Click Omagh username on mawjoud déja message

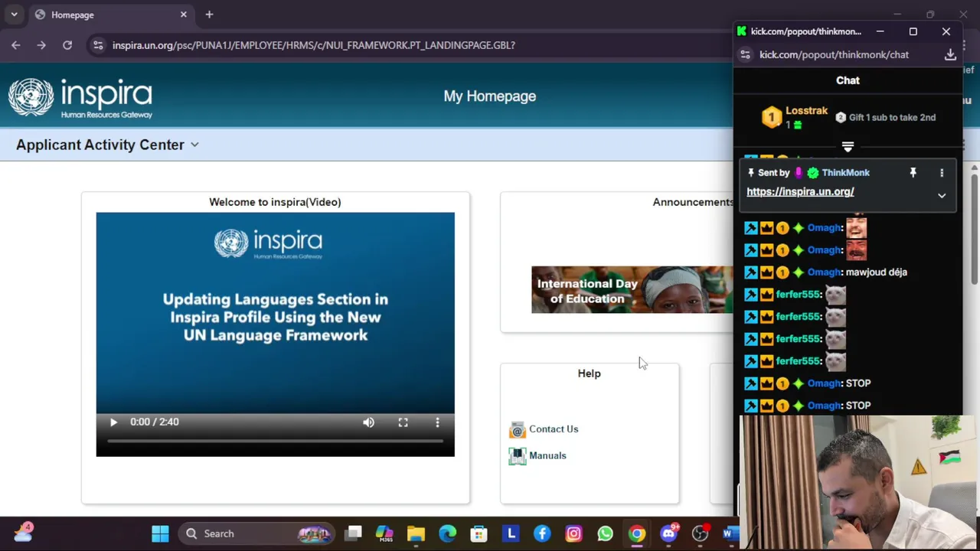tap(824, 272)
